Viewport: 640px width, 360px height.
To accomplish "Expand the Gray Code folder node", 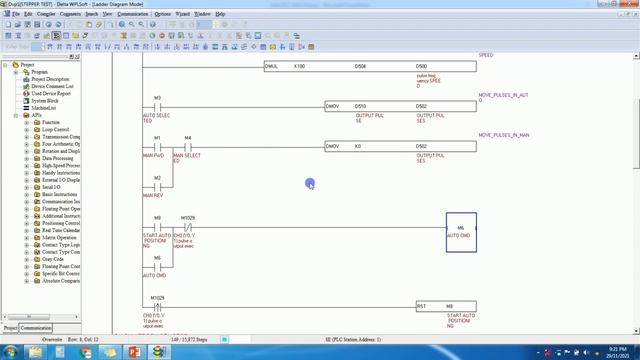I will tap(27, 259).
